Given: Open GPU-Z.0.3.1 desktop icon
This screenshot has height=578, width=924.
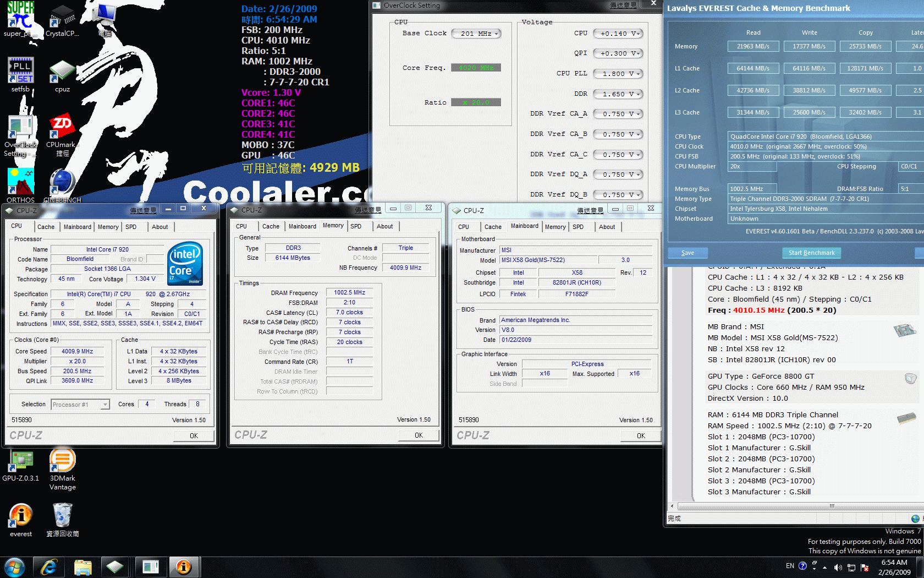Looking at the screenshot, I should pos(20,466).
